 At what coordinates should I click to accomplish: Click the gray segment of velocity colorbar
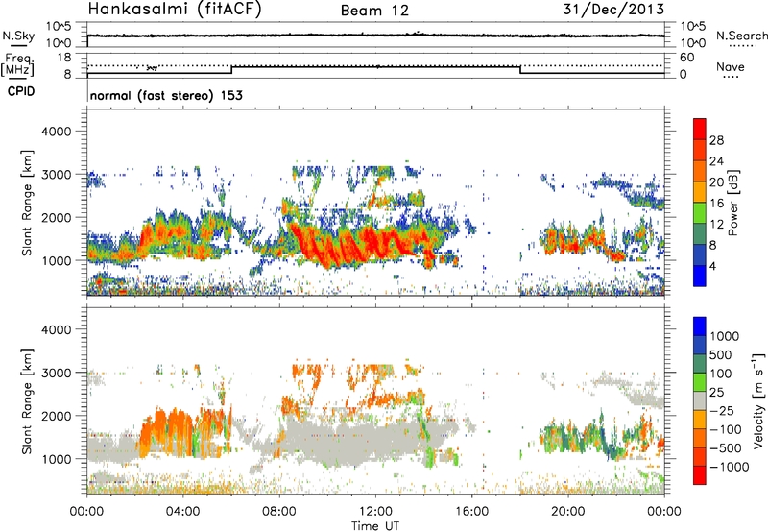700,400
